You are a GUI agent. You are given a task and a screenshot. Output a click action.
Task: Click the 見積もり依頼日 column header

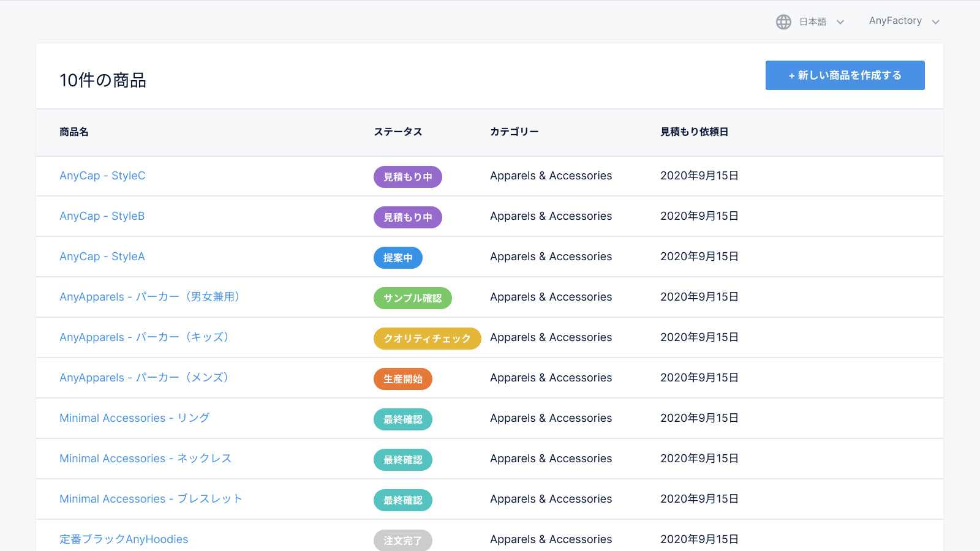[695, 132]
